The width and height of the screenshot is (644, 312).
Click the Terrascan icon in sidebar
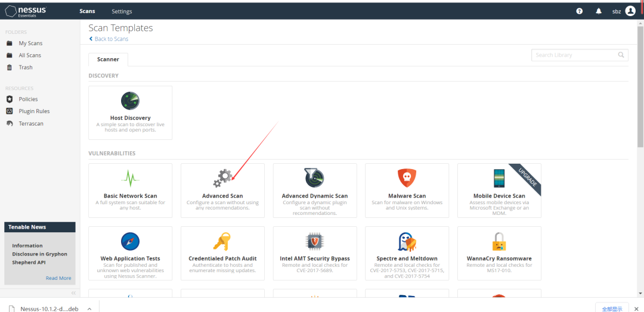click(x=10, y=123)
